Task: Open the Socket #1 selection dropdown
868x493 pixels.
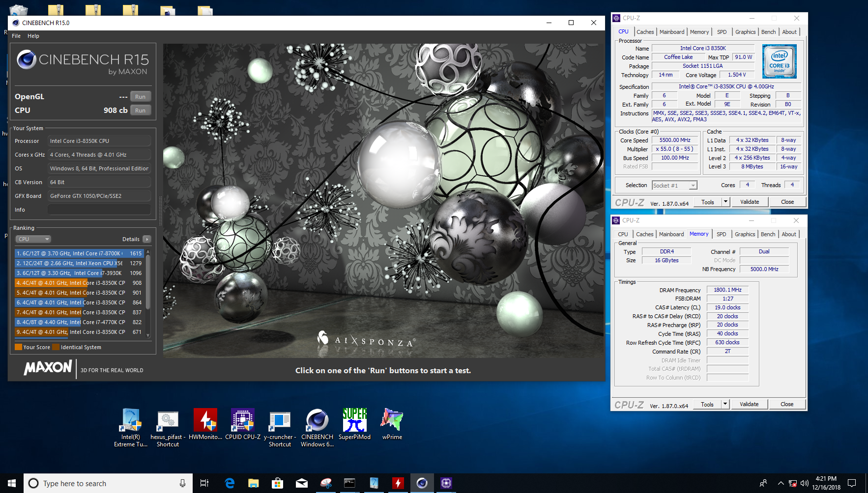Action: pyautogui.click(x=674, y=185)
